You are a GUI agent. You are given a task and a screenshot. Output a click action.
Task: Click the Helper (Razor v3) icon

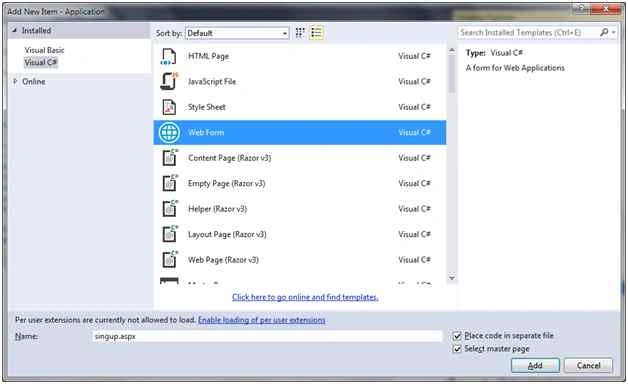170,209
